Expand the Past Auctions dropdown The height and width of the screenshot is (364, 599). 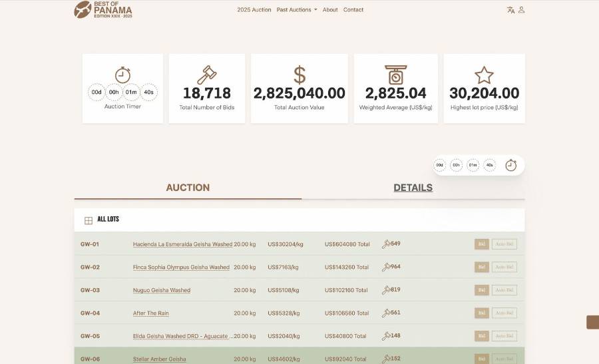click(297, 10)
